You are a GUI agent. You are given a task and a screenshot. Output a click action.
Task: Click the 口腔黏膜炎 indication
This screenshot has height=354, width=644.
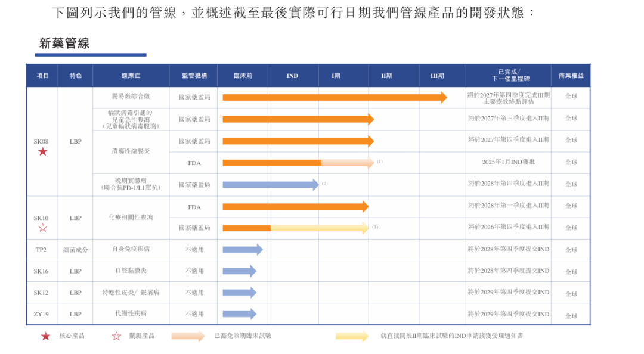131,271
